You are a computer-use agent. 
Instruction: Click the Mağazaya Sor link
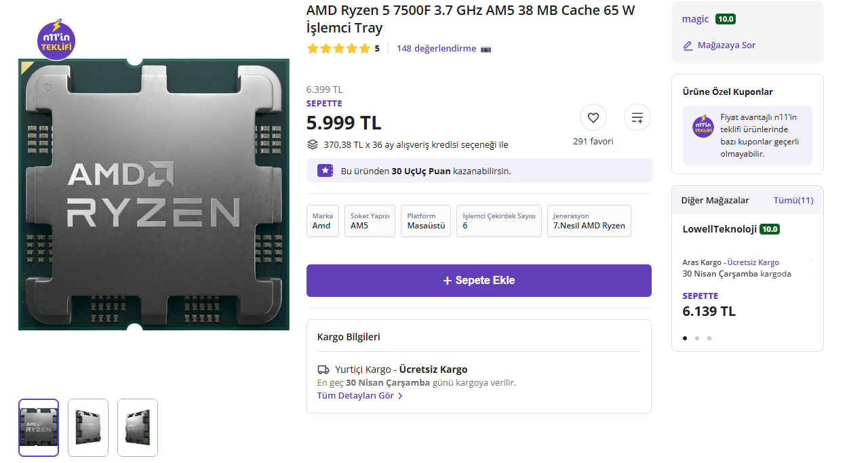click(x=719, y=45)
